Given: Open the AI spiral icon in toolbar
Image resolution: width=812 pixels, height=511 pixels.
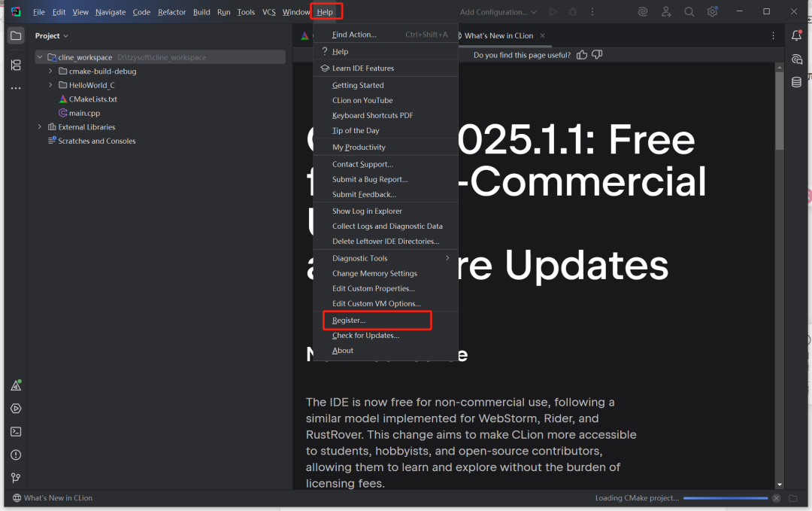Looking at the screenshot, I should 643,11.
